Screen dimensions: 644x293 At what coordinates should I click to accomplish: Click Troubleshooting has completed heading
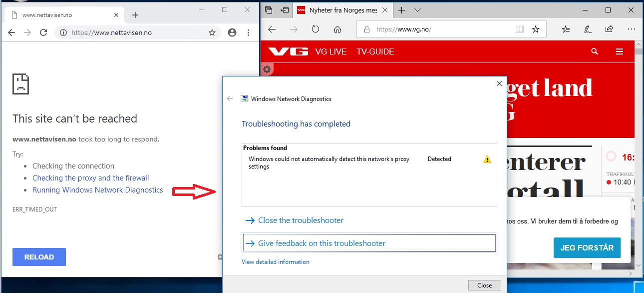(x=296, y=124)
